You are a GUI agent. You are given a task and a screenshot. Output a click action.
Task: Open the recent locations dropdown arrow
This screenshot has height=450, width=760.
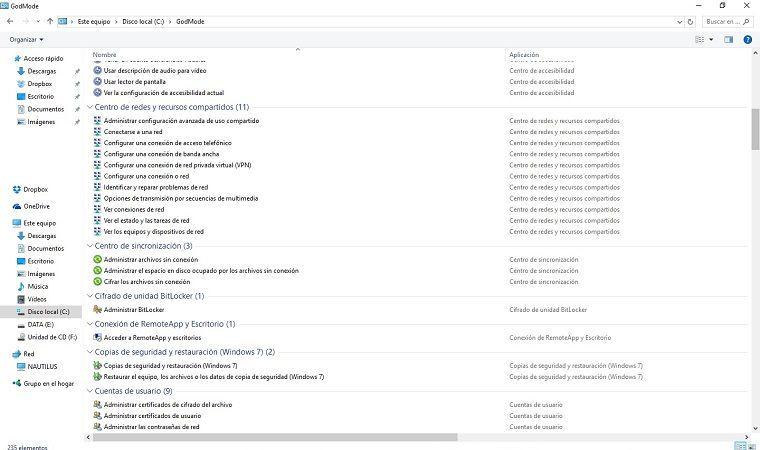point(38,21)
